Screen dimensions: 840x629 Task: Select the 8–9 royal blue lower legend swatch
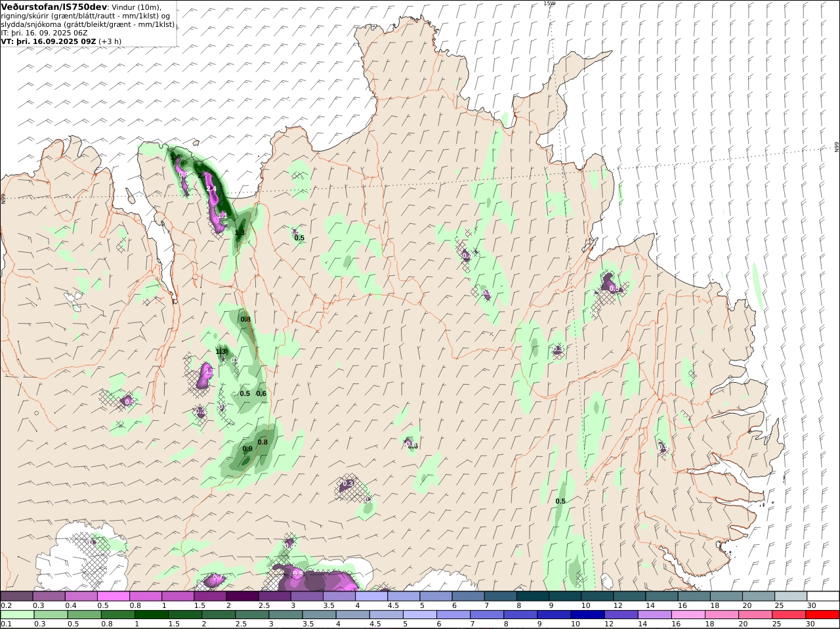click(520, 615)
